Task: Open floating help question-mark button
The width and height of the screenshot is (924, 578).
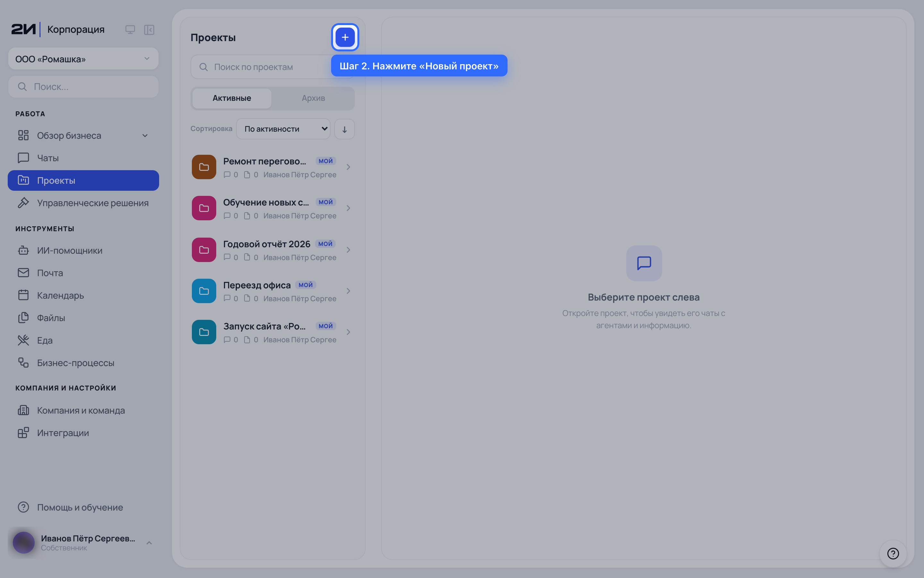Action: point(893,553)
